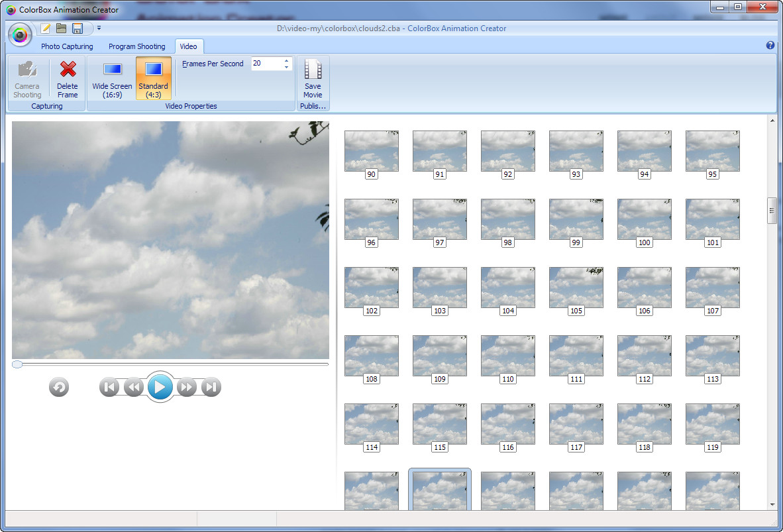Click frame number label 99
Screen dimensions: 783x532
576,242
